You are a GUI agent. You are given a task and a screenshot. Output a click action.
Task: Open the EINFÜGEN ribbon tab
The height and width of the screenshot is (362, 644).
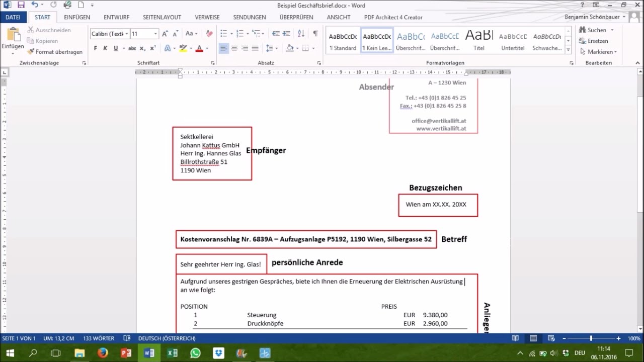coord(77,17)
